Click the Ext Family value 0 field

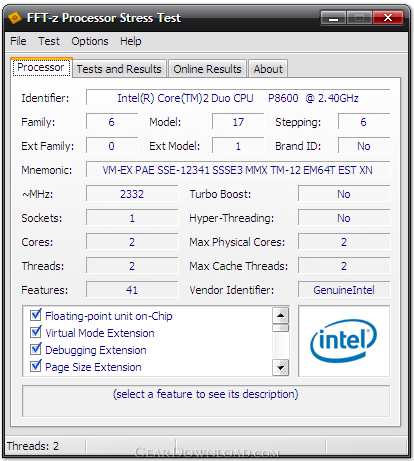(112, 146)
